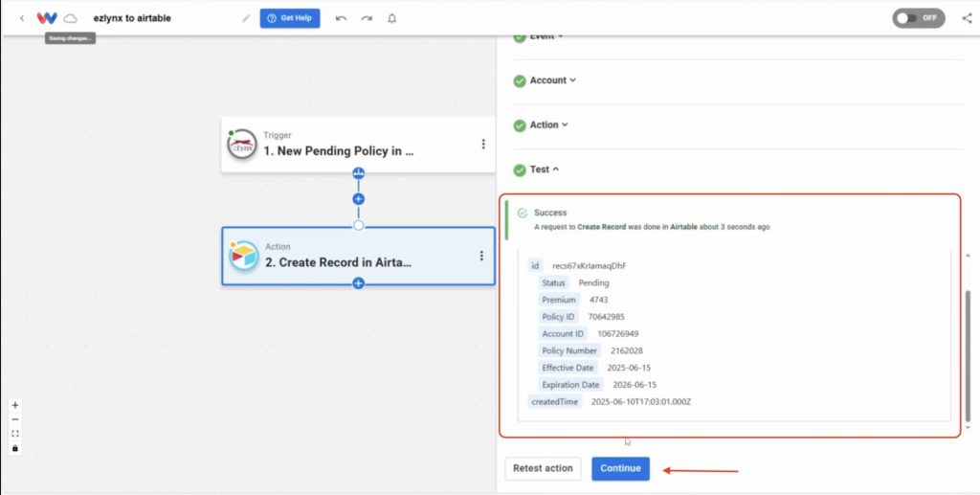Select the ezlynx trigger app icon
The image size is (980, 495).
[242, 145]
